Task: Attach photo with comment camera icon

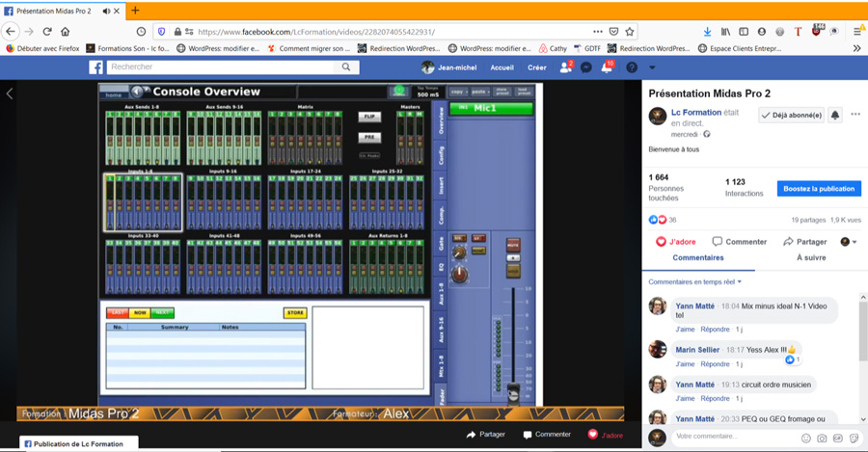Action: (822, 439)
